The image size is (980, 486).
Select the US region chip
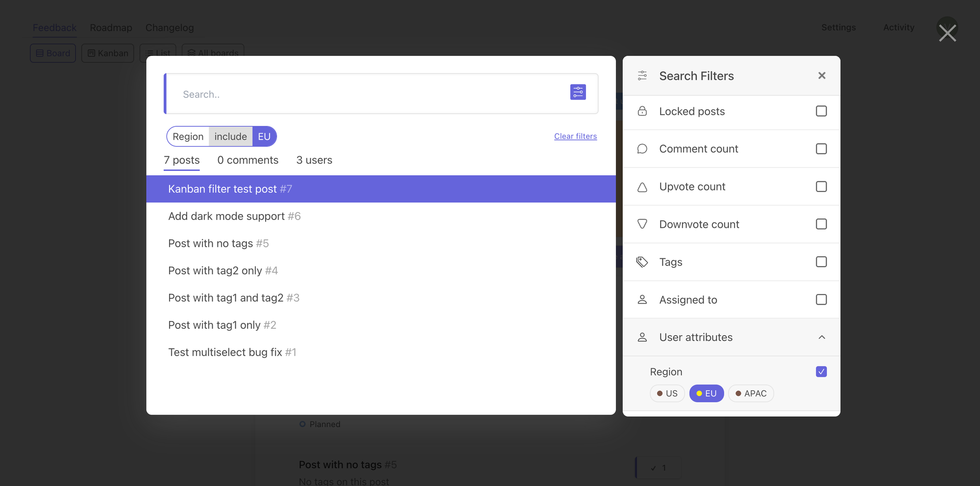667,393
